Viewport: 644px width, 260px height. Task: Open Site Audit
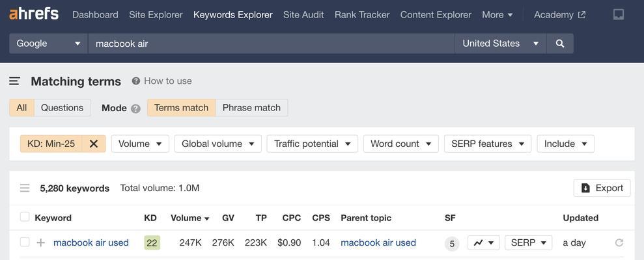click(303, 15)
